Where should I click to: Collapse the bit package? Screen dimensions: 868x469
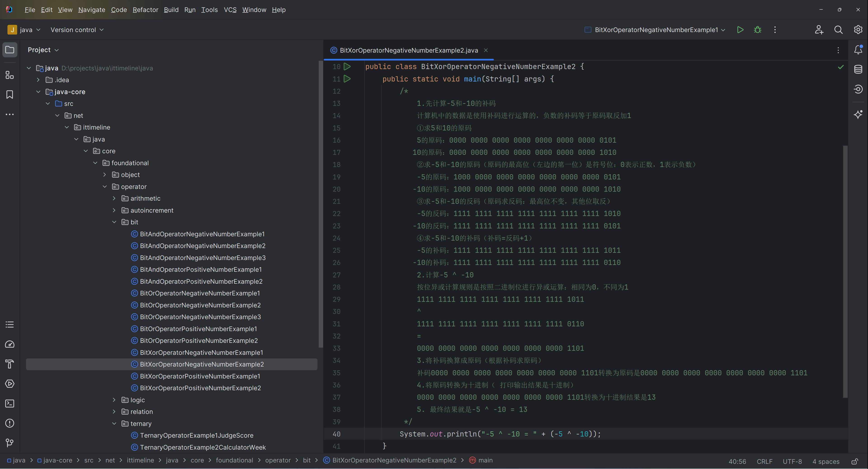pyautogui.click(x=114, y=222)
